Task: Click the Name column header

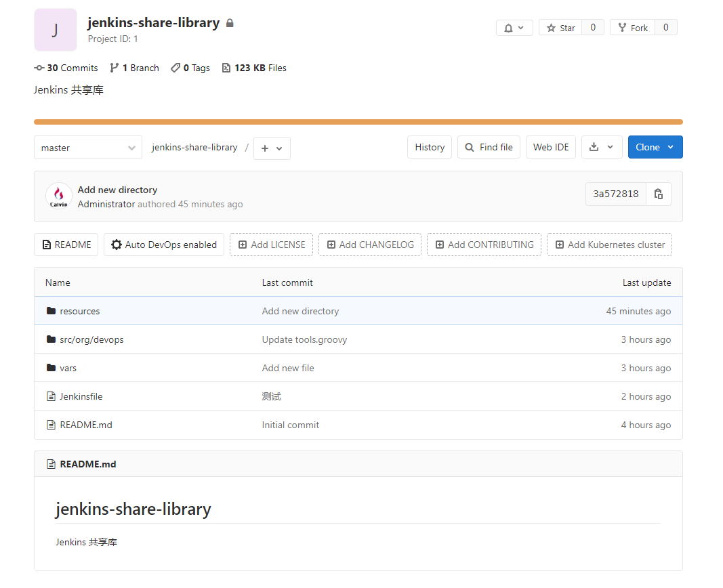Action: click(x=58, y=283)
